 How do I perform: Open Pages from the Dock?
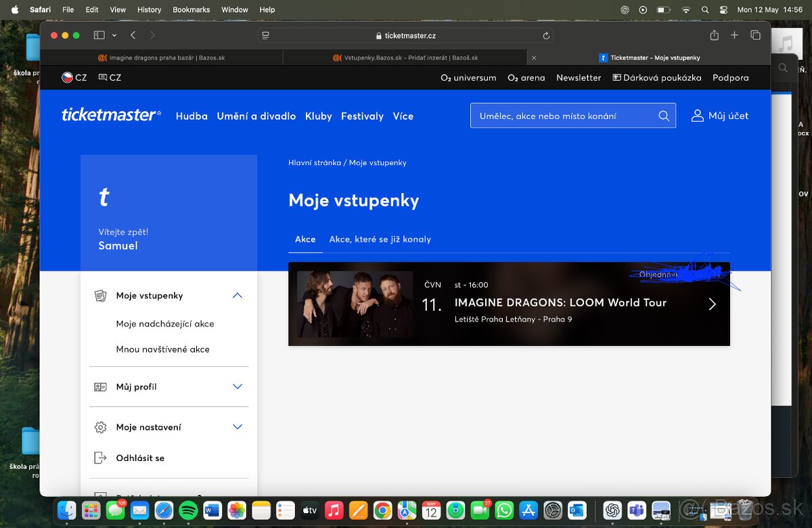pos(358,510)
